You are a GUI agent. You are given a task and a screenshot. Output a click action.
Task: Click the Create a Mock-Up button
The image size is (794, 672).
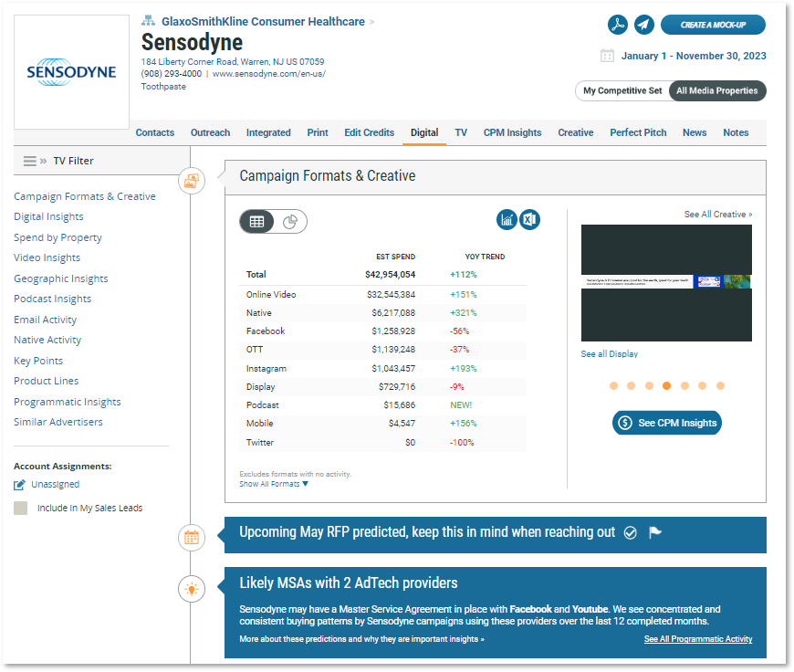pos(713,25)
